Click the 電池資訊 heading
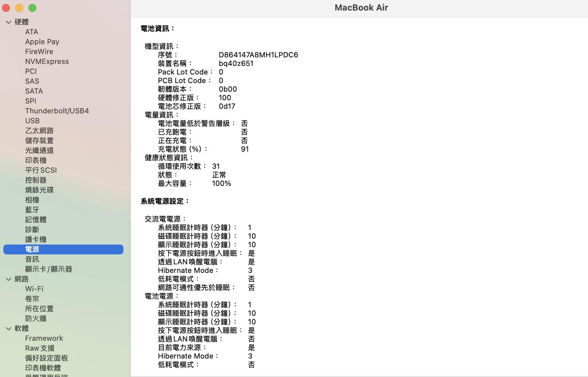Viewport: 588px width, 377px height. click(158, 29)
